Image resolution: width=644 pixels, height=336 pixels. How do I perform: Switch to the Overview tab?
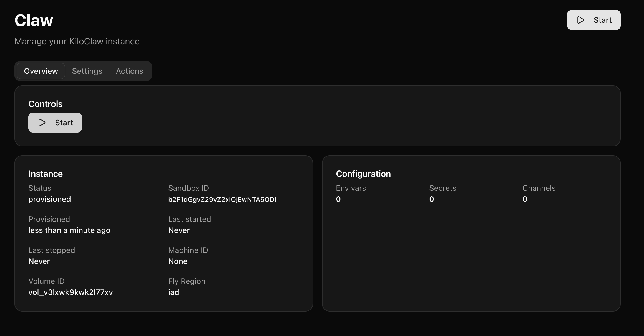click(x=41, y=71)
